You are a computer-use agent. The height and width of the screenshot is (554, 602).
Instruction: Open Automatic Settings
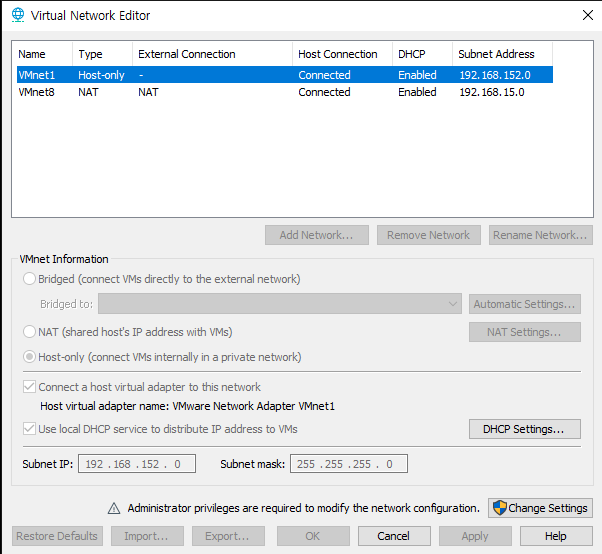coord(524,304)
